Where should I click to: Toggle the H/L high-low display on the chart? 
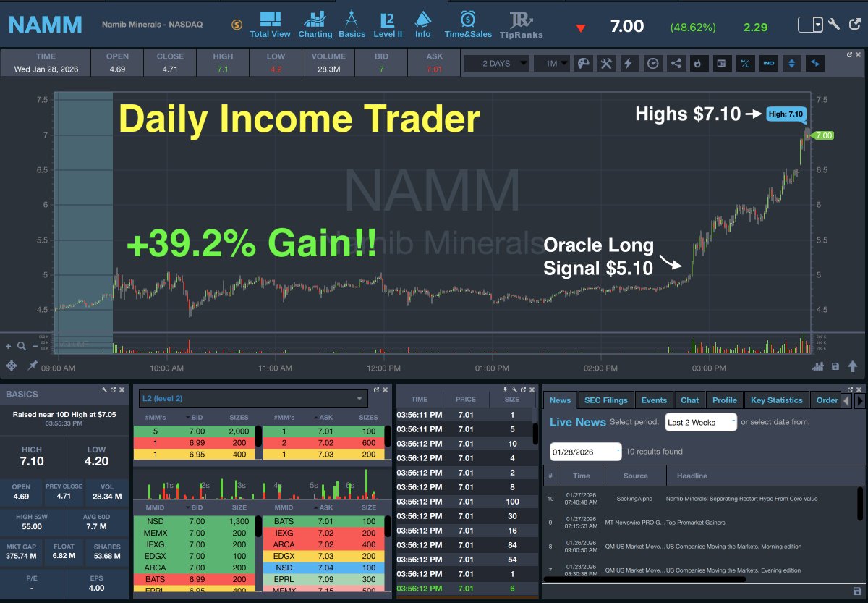tap(745, 63)
